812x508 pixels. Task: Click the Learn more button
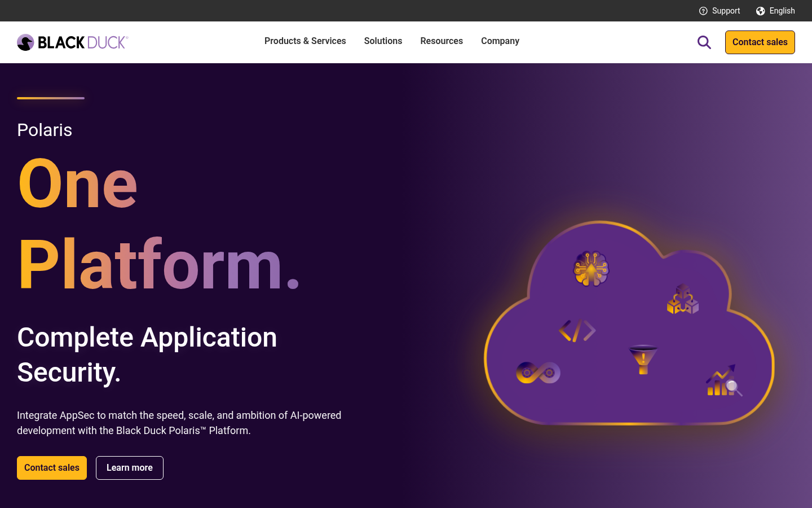click(130, 468)
